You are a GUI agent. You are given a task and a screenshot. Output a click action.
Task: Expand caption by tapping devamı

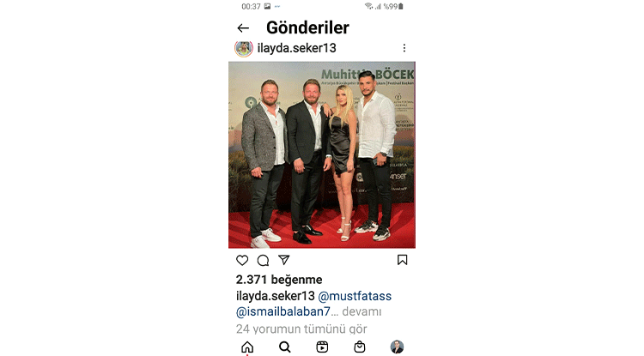click(361, 311)
